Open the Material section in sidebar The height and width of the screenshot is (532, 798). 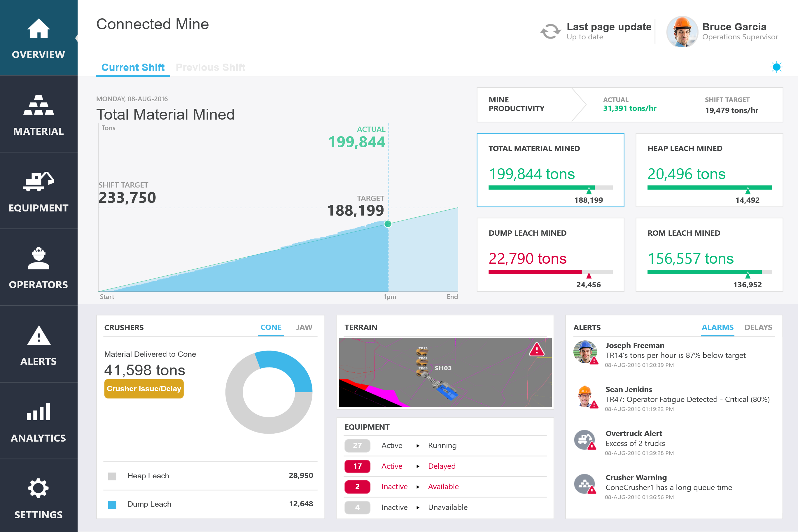tap(38, 105)
